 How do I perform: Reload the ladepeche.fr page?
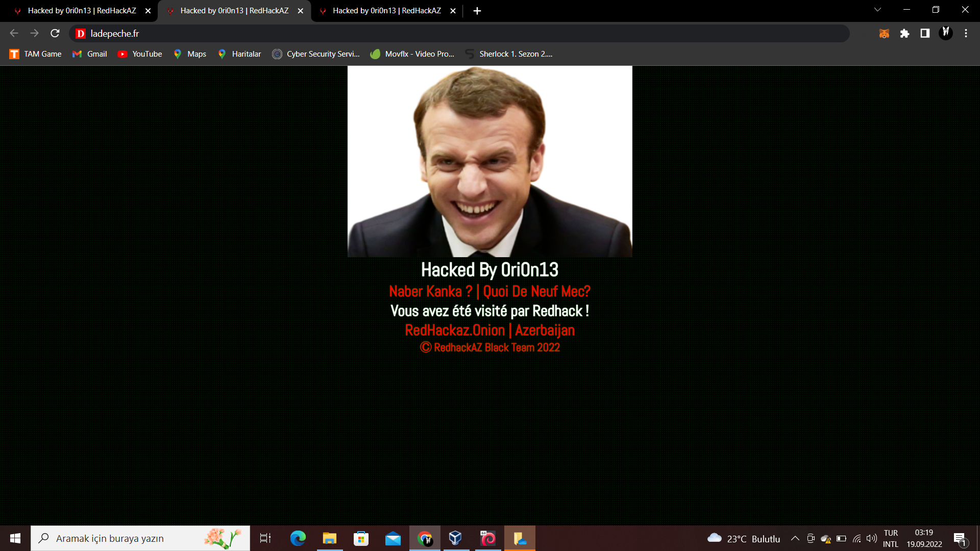pos(55,33)
